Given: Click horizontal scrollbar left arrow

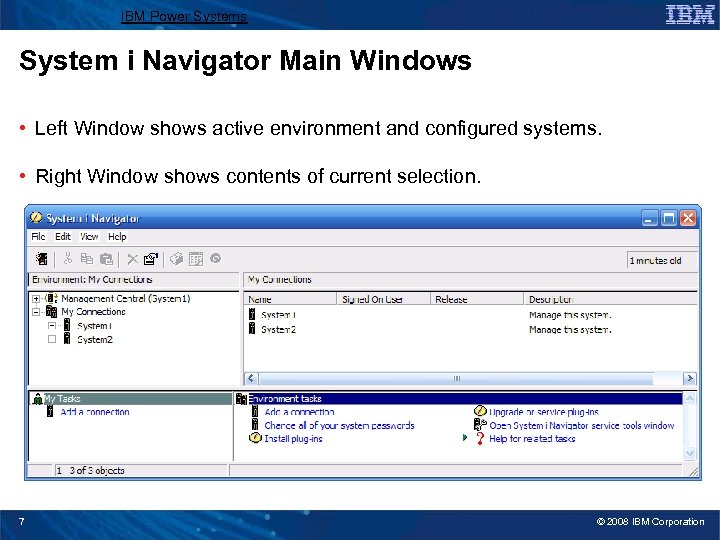Looking at the screenshot, I should (251, 378).
